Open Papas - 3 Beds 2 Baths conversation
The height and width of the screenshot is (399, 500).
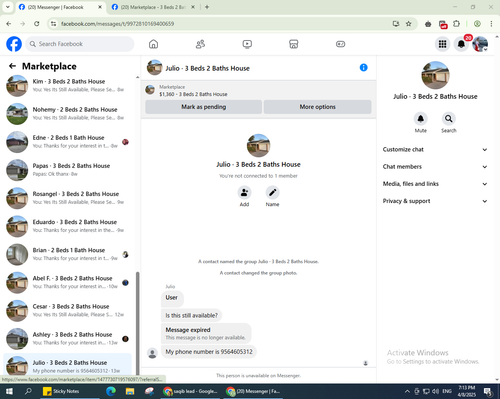(x=68, y=170)
